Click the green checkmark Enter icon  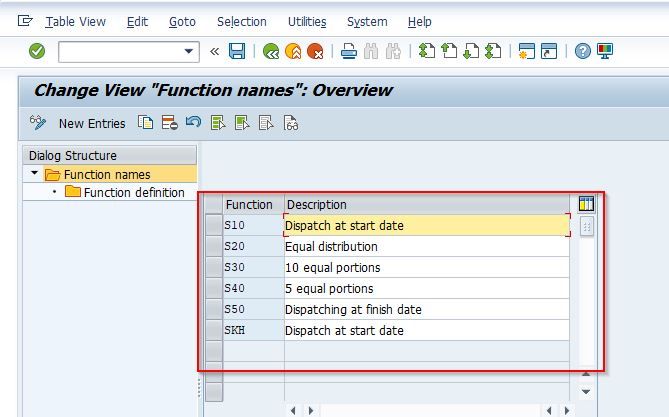pos(37,52)
